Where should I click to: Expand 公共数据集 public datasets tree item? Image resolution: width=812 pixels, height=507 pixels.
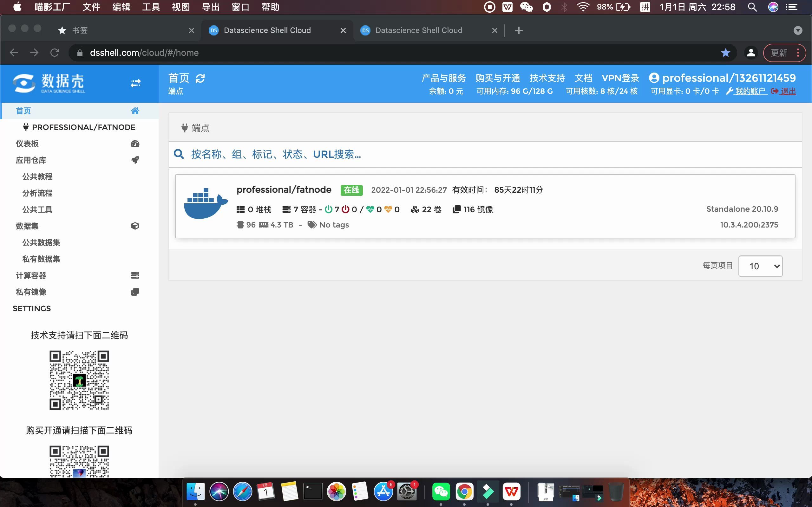pos(42,242)
